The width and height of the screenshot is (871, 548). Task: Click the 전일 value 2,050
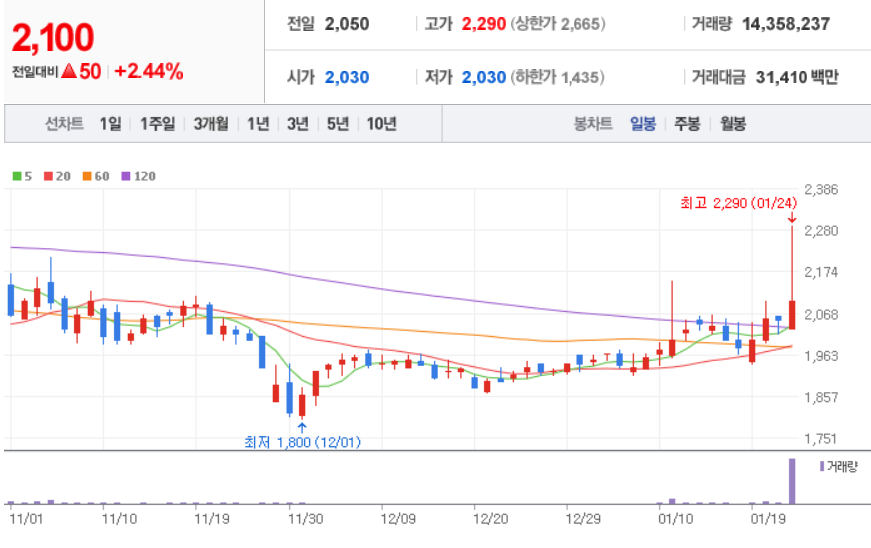click(347, 24)
